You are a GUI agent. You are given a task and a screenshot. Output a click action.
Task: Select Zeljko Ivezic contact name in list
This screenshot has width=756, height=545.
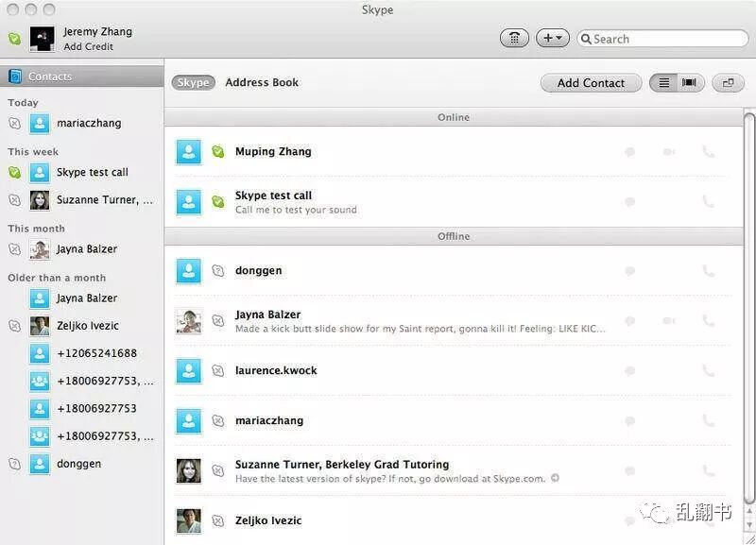[x=268, y=520]
